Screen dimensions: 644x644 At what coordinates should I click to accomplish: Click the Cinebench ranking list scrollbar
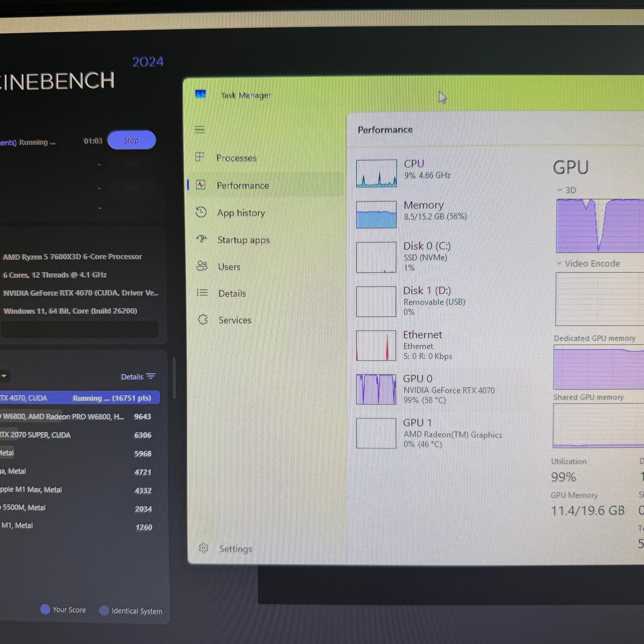pyautogui.click(x=174, y=378)
